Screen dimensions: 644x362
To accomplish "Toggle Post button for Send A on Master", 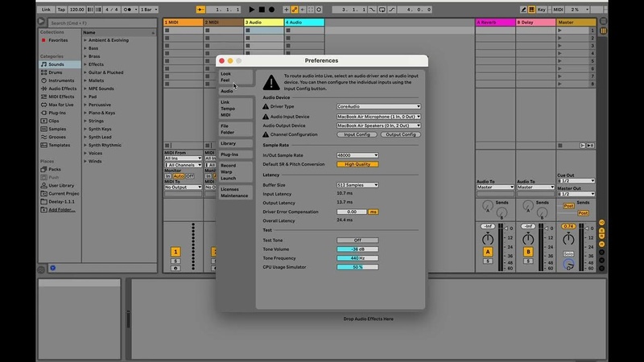I will coord(568,206).
